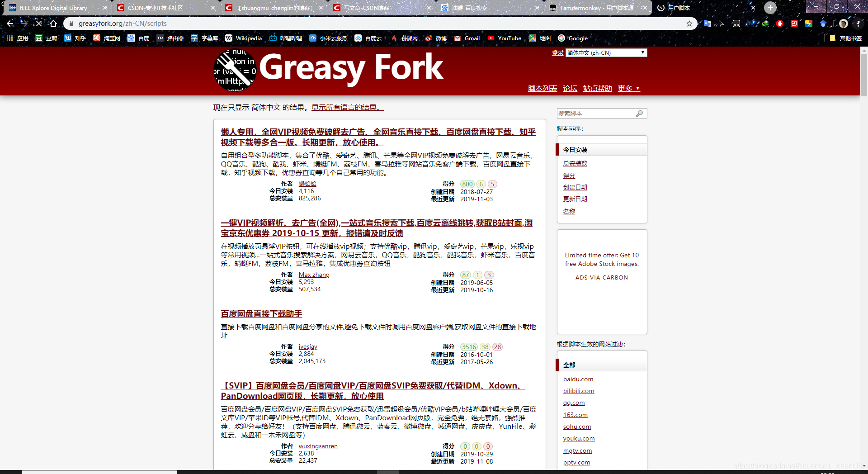This screenshot has width=868, height=474.
Task: Open the 淘宝网 bookmark
Action: 107,38
